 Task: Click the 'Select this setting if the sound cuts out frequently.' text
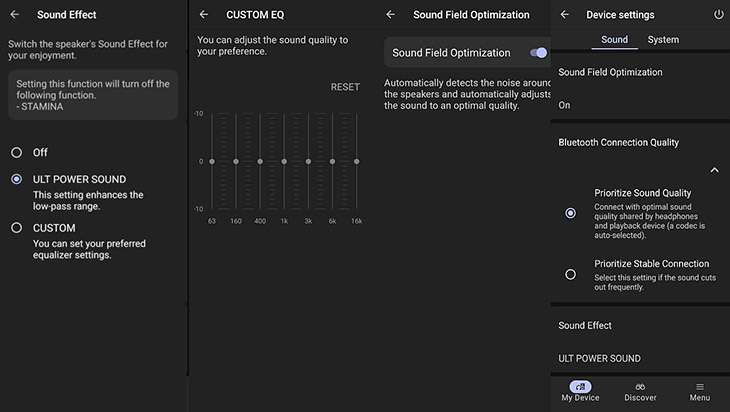pos(655,282)
